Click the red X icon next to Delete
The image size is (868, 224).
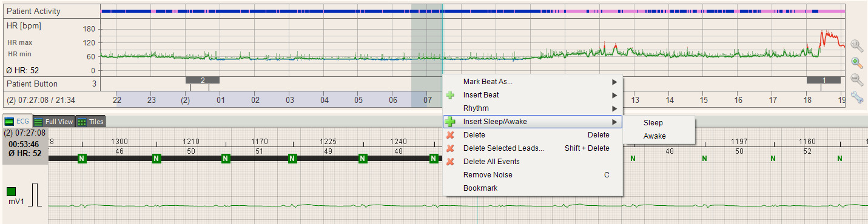coord(450,135)
